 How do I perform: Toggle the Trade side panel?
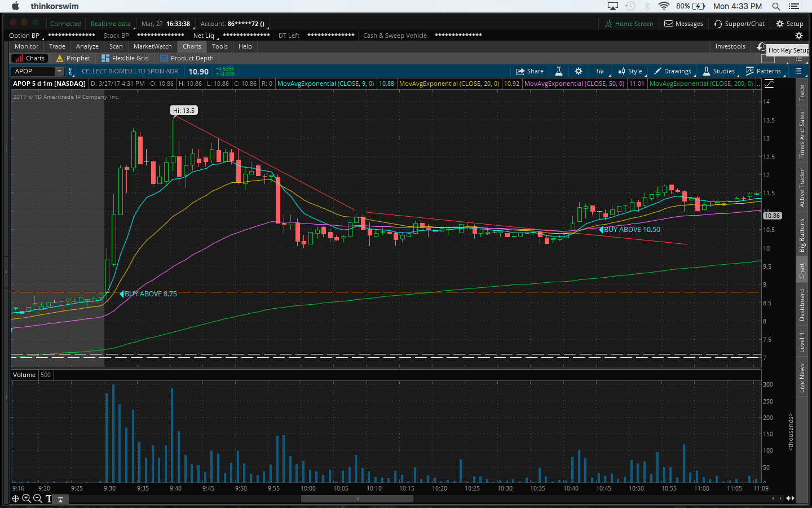coord(802,93)
